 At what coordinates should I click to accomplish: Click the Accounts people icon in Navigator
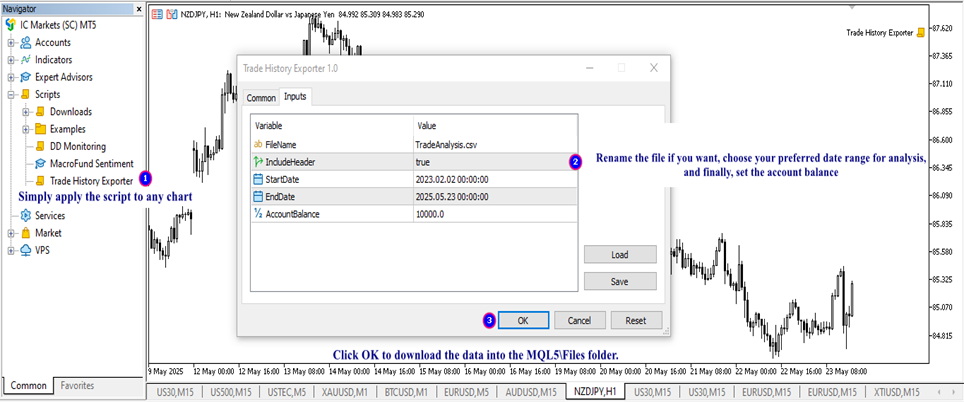[x=25, y=42]
